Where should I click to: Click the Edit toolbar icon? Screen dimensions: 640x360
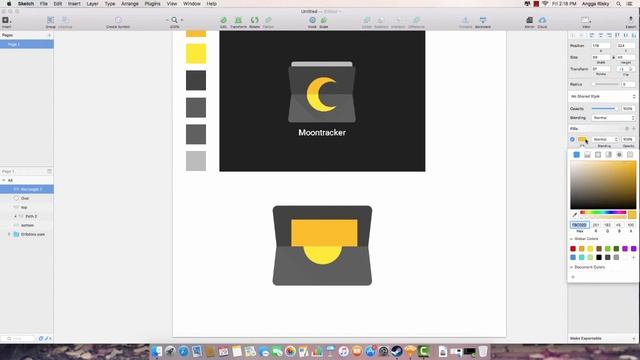pos(223,20)
